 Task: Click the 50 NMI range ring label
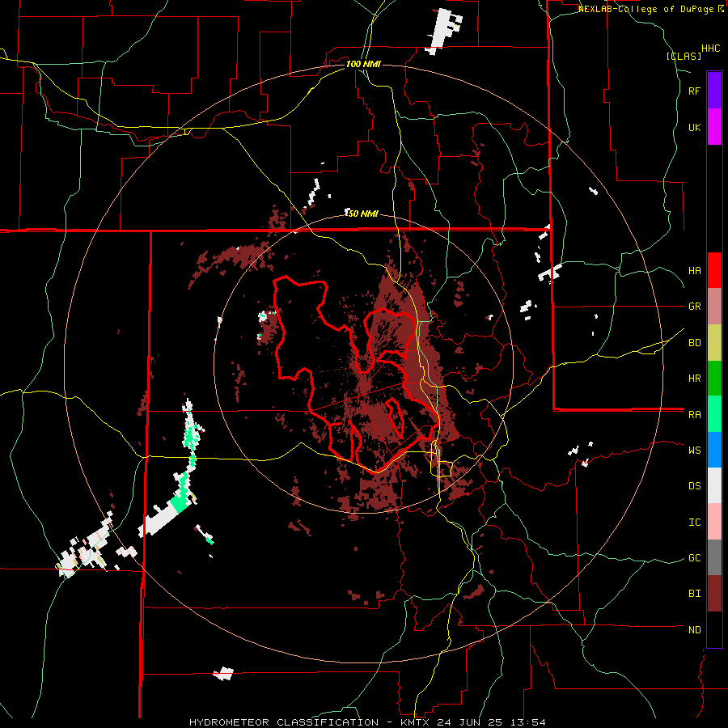(363, 214)
